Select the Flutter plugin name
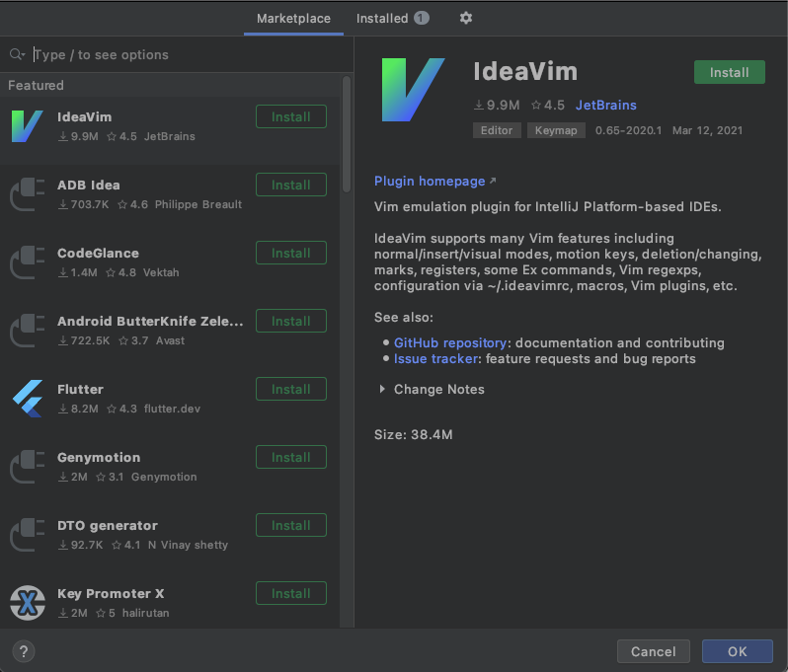 [x=80, y=389]
